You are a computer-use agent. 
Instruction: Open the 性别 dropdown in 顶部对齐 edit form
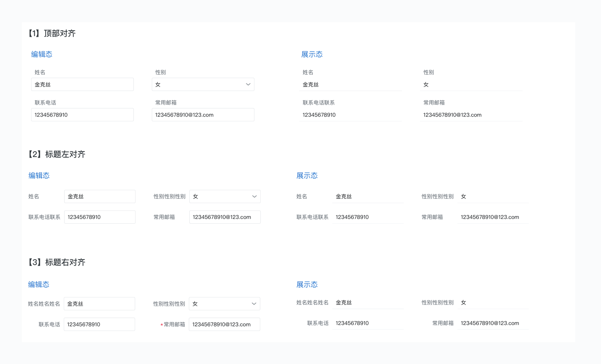203,84
